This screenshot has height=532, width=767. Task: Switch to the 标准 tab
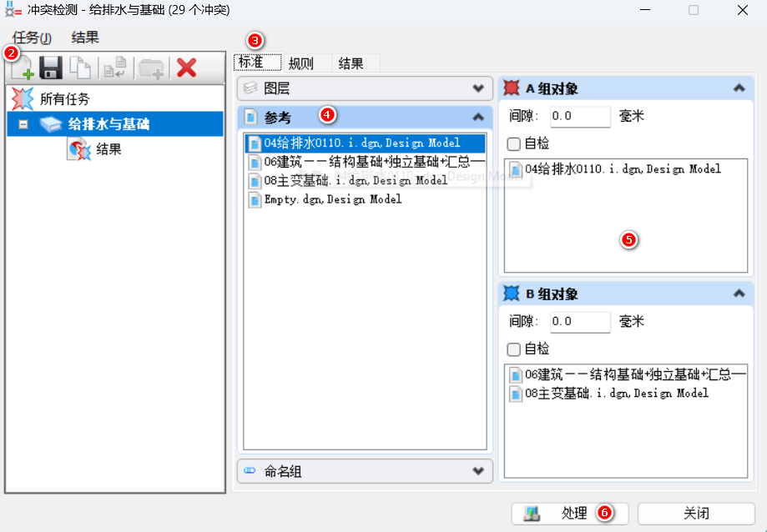pos(257,63)
